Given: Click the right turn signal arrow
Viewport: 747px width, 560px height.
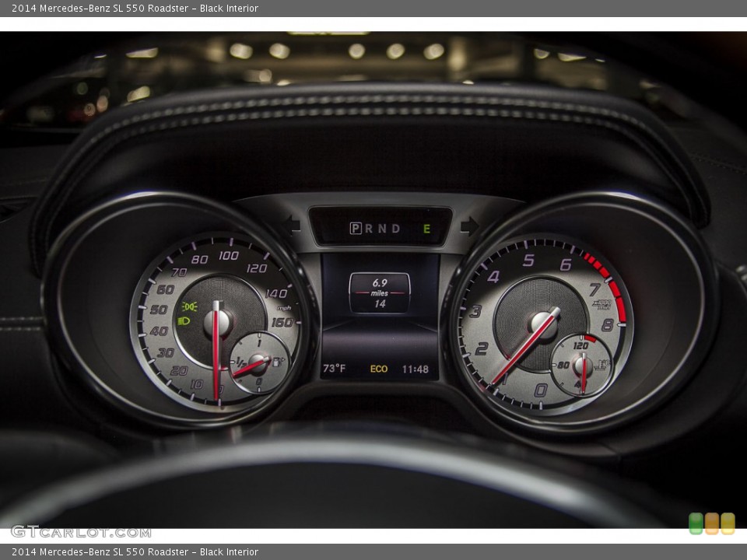Looking at the screenshot, I should 470,226.
